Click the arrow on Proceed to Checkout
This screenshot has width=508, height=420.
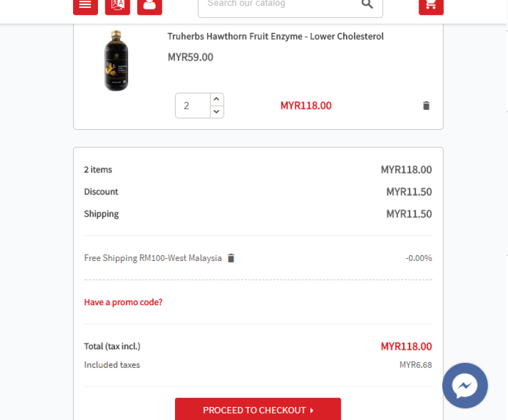click(311, 410)
